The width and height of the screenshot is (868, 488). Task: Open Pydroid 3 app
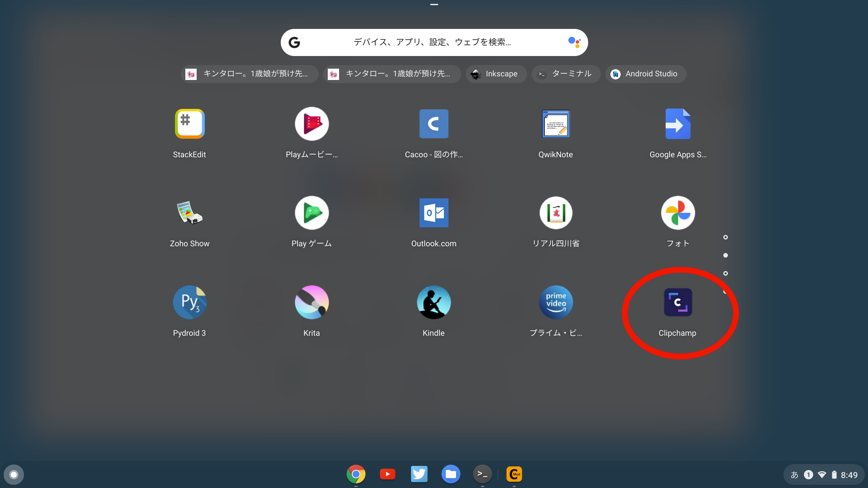click(x=189, y=303)
